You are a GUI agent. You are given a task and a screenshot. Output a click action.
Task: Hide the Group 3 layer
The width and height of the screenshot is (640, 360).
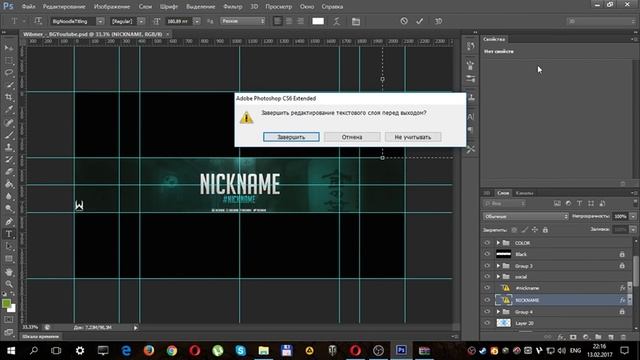[487, 265]
